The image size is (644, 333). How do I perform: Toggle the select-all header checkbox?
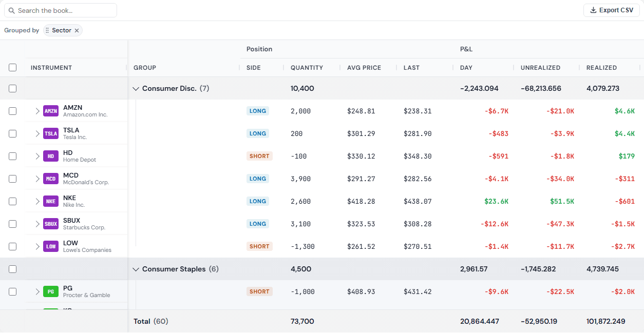tap(13, 67)
